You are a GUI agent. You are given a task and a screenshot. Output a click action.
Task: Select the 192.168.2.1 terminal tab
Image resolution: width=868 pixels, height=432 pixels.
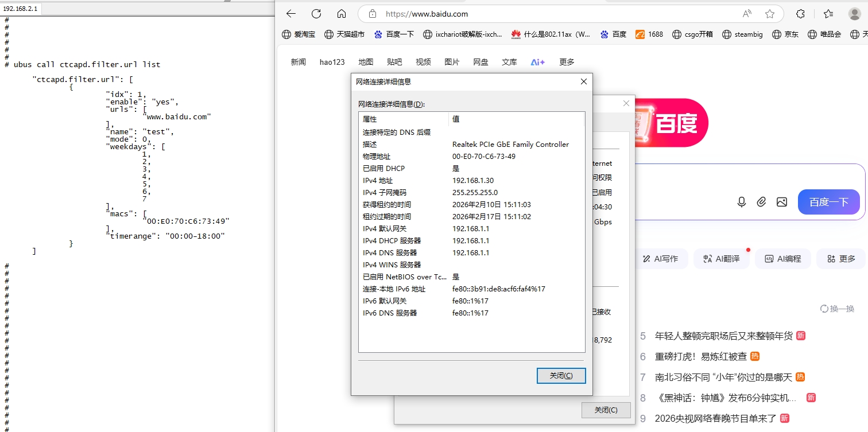pos(21,9)
